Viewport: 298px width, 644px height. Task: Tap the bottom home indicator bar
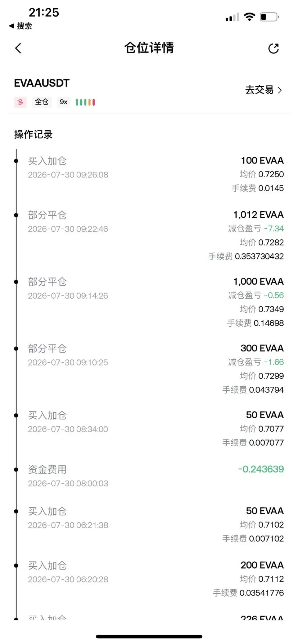coord(149,637)
